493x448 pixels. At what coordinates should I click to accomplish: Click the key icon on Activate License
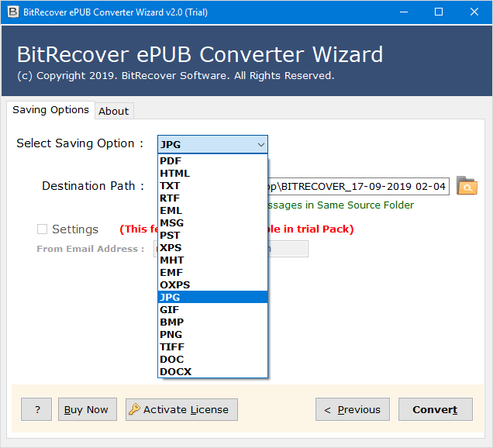pos(134,409)
